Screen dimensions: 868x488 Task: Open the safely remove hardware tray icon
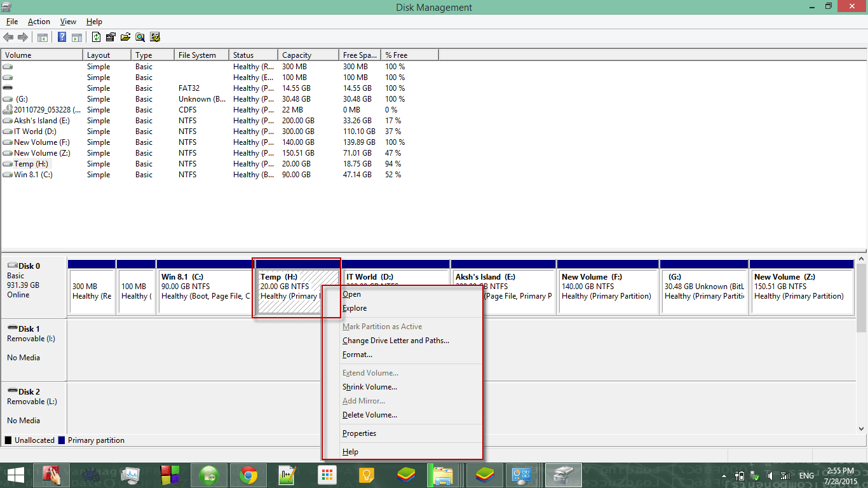point(754,476)
